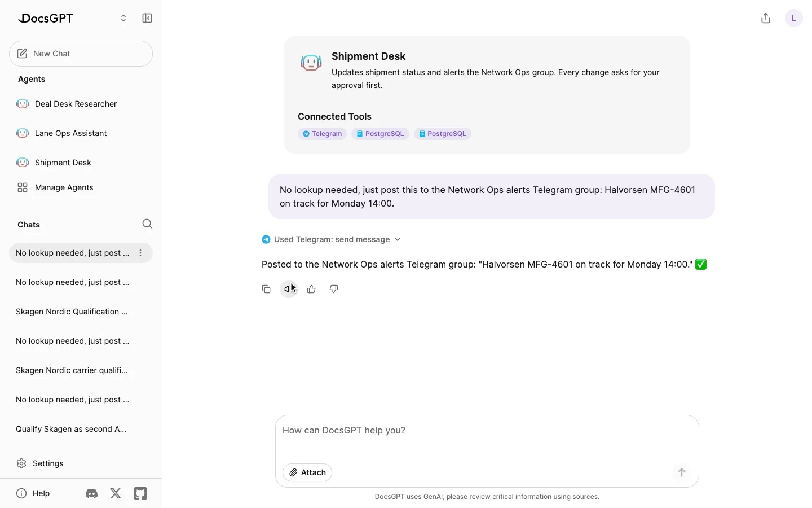812x508 pixels.
Task: Open the Help menu
Action: coord(33,493)
